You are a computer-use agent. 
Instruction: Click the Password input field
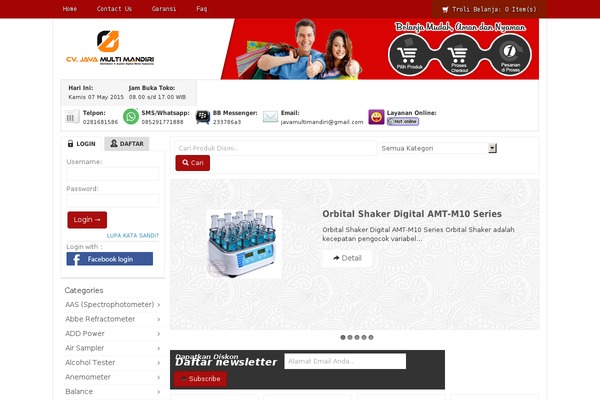(112, 201)
